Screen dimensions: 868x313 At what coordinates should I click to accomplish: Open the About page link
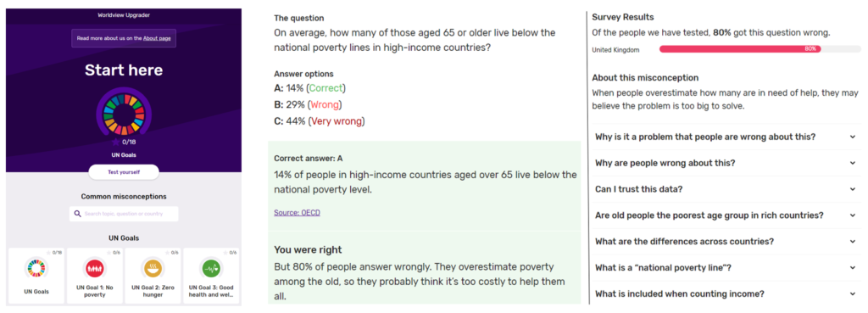point(157,38)
